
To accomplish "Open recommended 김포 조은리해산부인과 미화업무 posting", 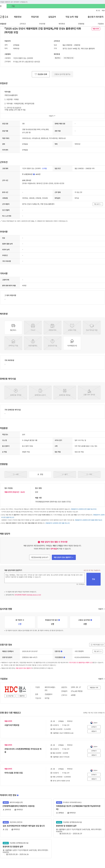I will 24,826.
